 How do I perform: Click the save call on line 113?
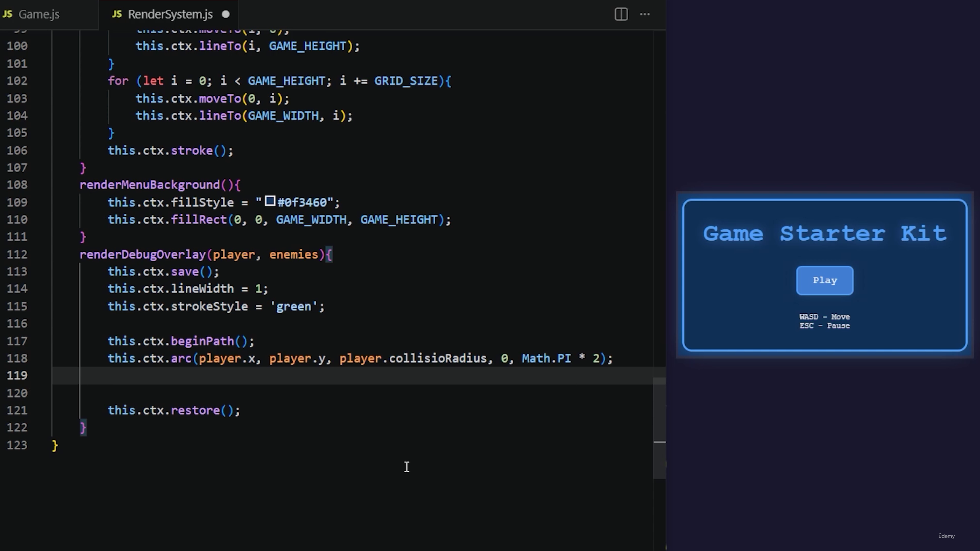(x=185, y=272)
